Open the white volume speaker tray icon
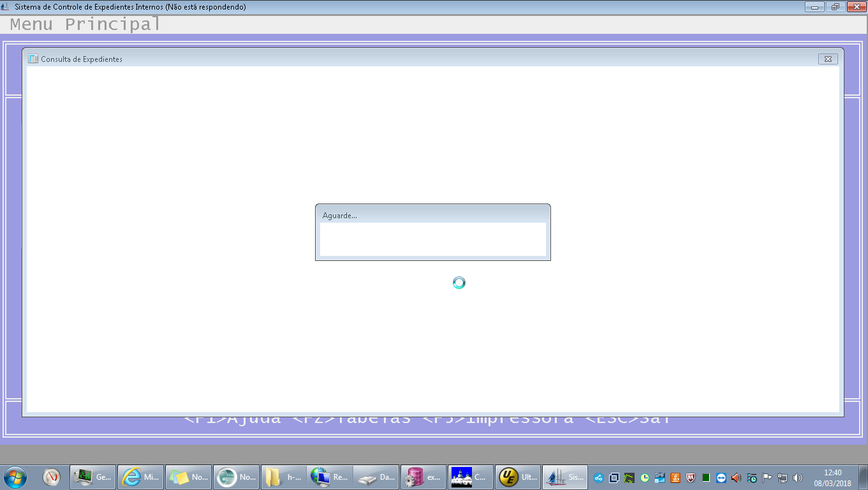The image size is (868, 490). click(798, 477)
